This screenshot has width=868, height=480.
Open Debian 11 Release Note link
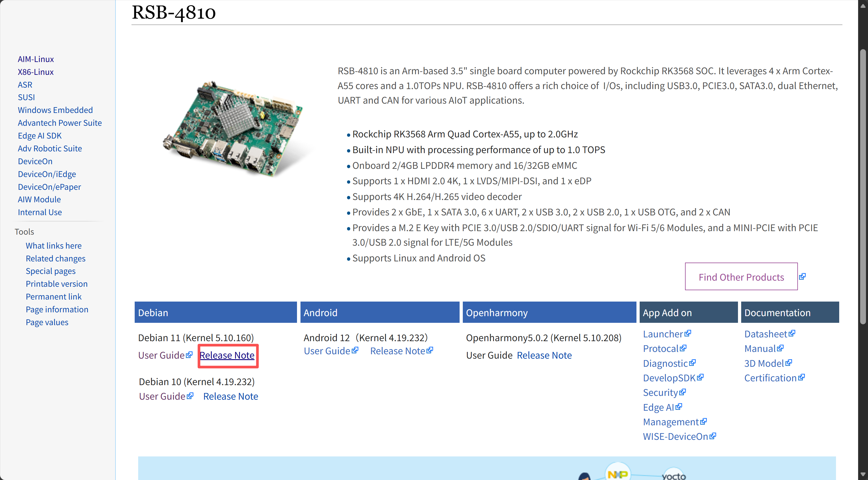(227, 355)
